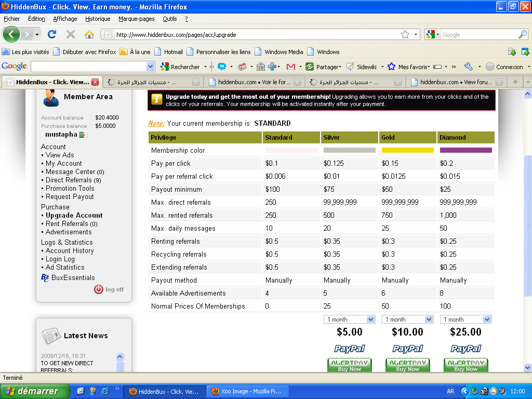Click the page vertical scrollbar thumb

pos(527,225)
